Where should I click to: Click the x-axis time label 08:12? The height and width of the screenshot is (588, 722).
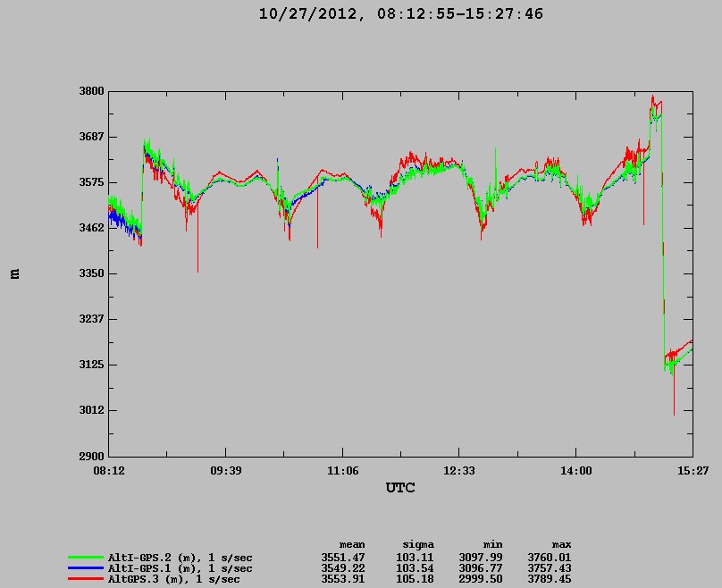(109, 471)
